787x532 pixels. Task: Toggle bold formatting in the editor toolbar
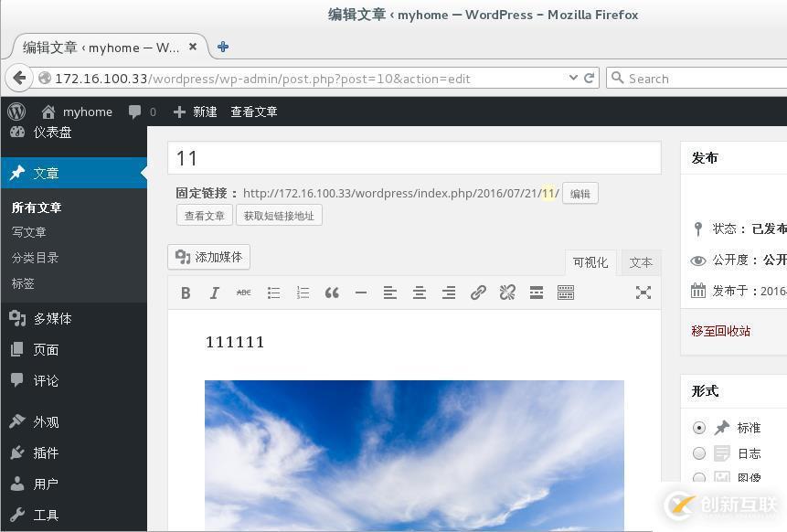click(x=186, y=293)
